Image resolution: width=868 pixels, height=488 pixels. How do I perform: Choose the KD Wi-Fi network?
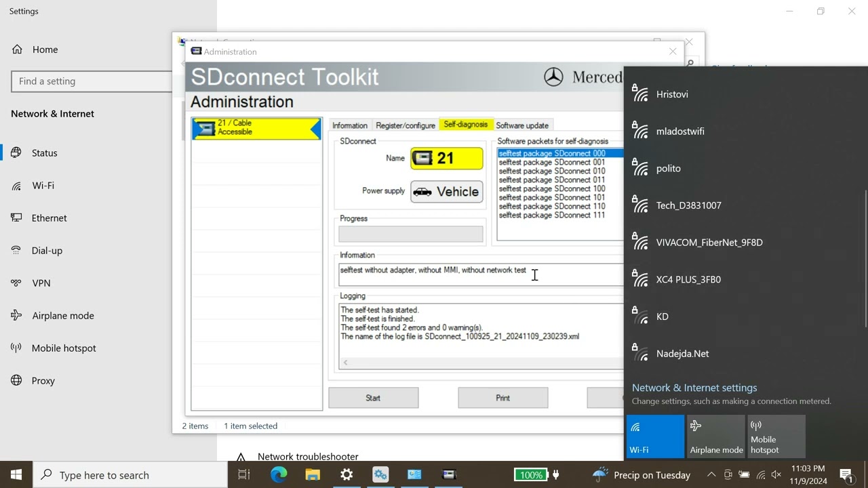tap(744, 317)
